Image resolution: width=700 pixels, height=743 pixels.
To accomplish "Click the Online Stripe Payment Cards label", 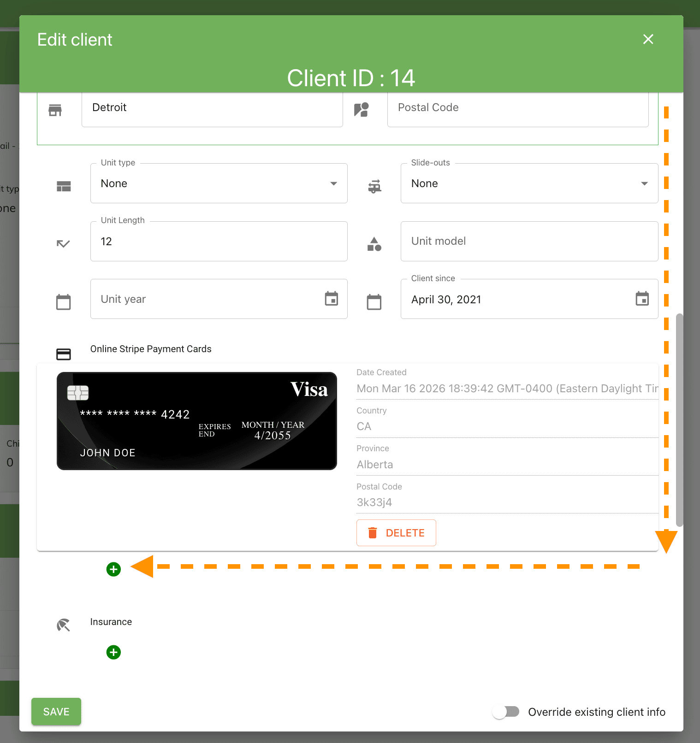I will click(x=151, y=349).
